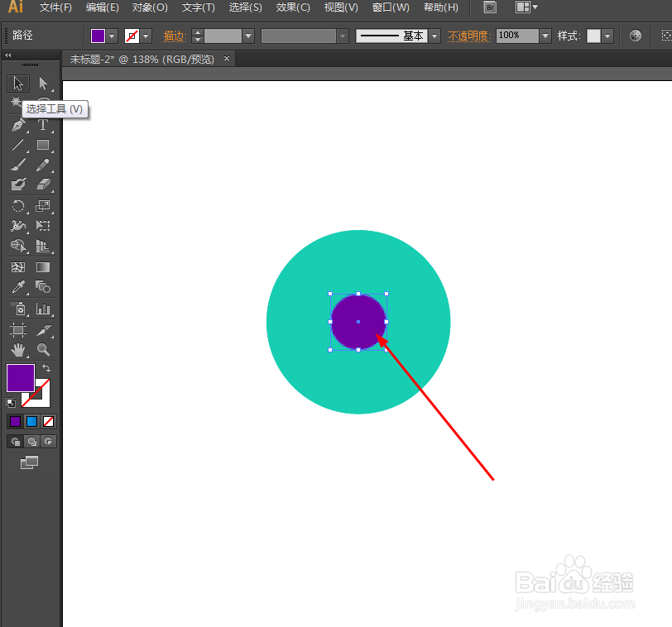Open the arrange documents dropdown
Screen dimensions: 672x627
pos(526,7)
